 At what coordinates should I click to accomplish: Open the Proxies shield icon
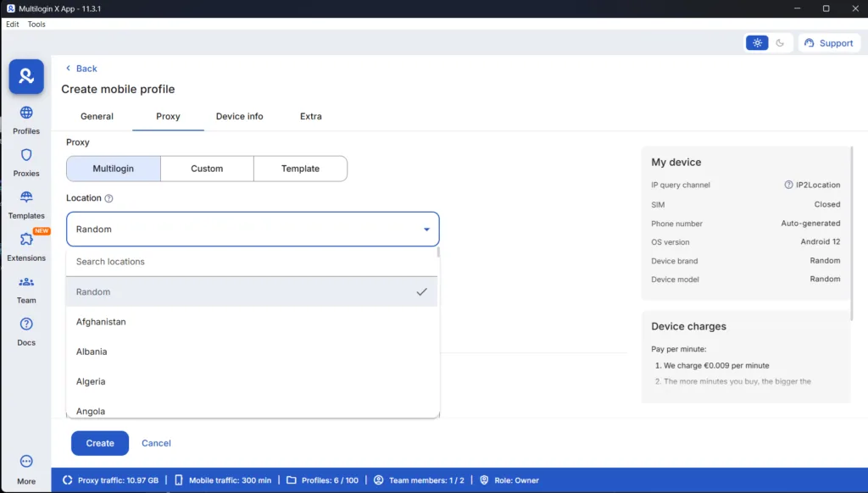[26, 155]
